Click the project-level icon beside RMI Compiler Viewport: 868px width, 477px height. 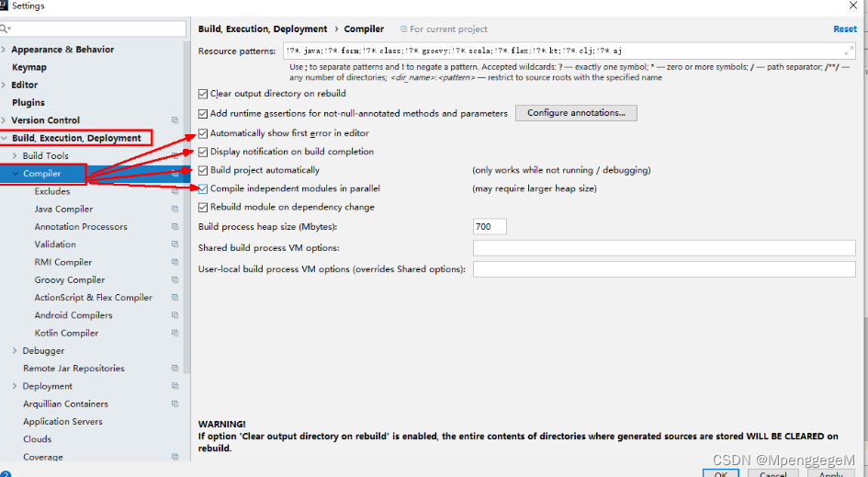pyautogui.click(x=175, y=262)
